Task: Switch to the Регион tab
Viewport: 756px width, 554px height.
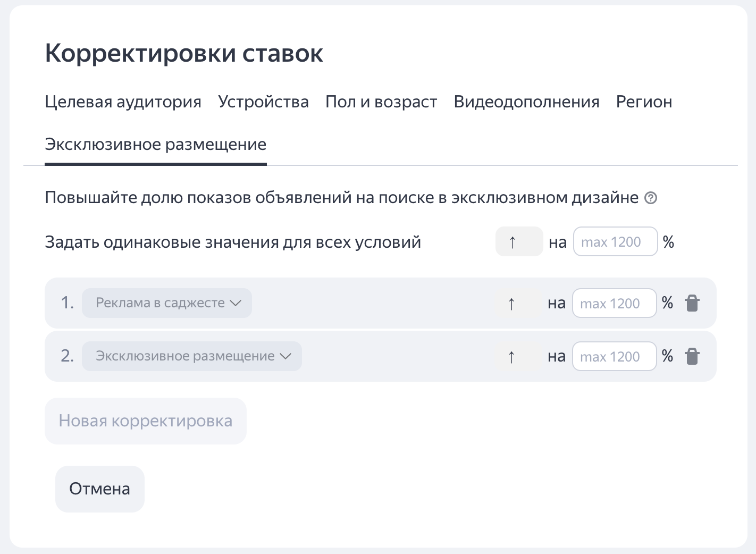Action: tap(644, 102)
